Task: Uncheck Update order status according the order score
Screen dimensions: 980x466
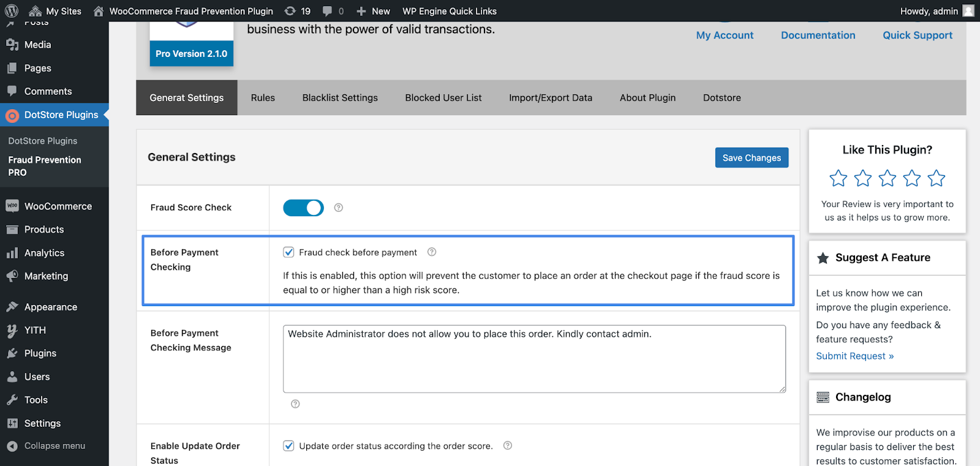Action: pos(288,445)
